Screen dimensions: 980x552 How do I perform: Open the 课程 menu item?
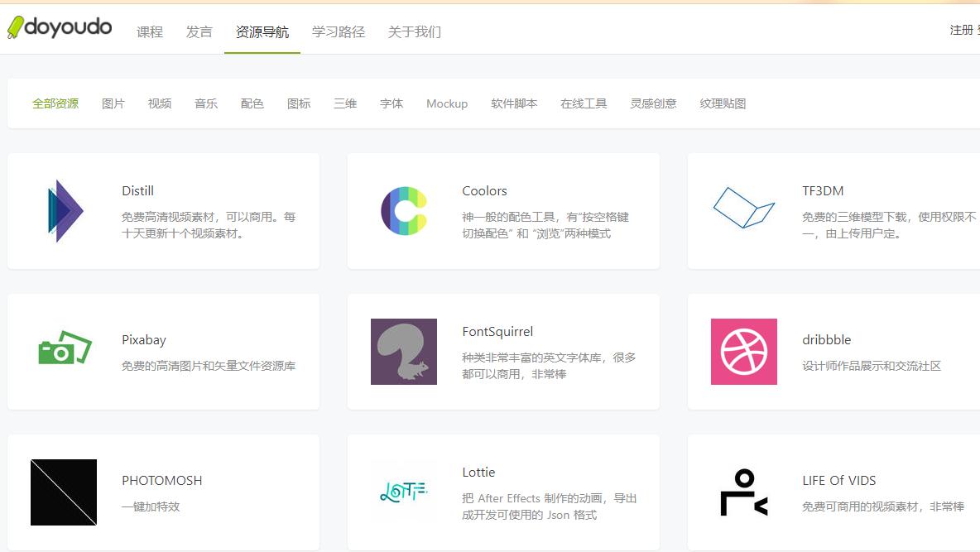click(150, 31)
